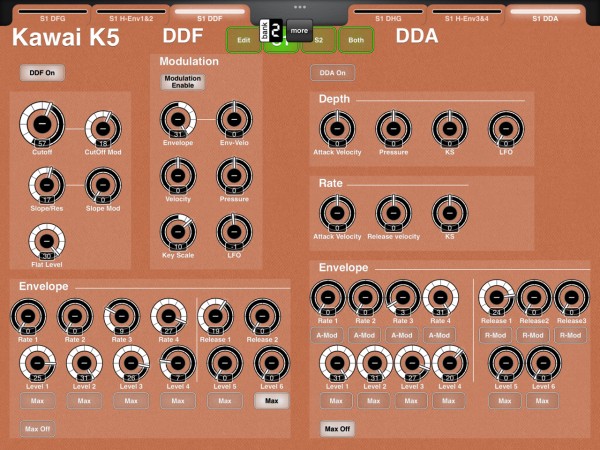Click the Modulation Envelope knob
The image size is (600, 450).
pyautogui.click(x=178, y=119)
